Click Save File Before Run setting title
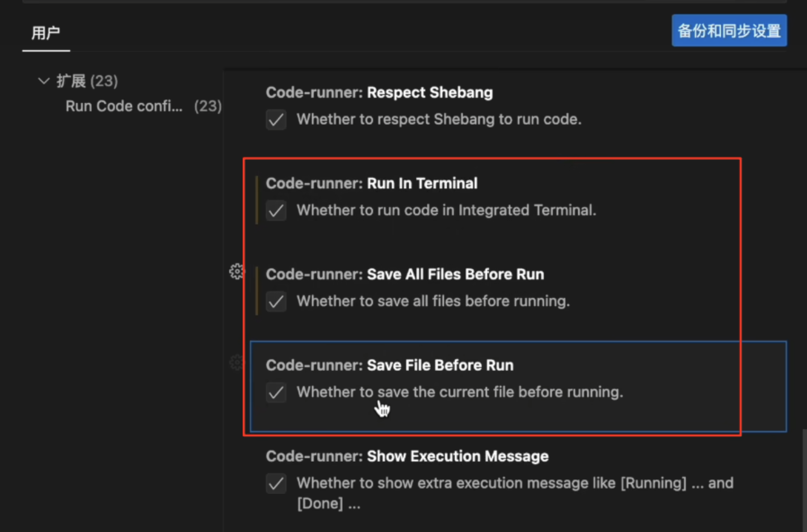807x532 pixels. click(x=390, y=365)
